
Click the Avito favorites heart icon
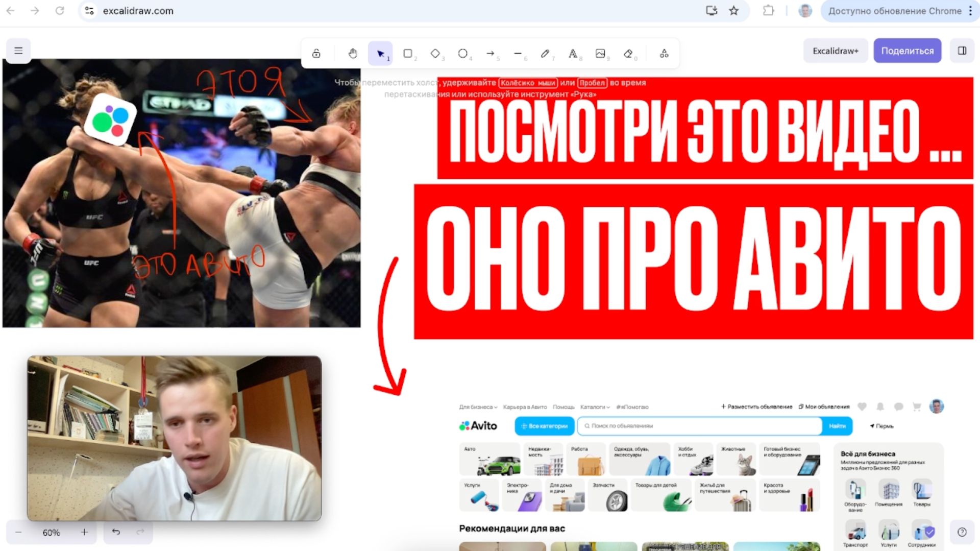point(862,406)
